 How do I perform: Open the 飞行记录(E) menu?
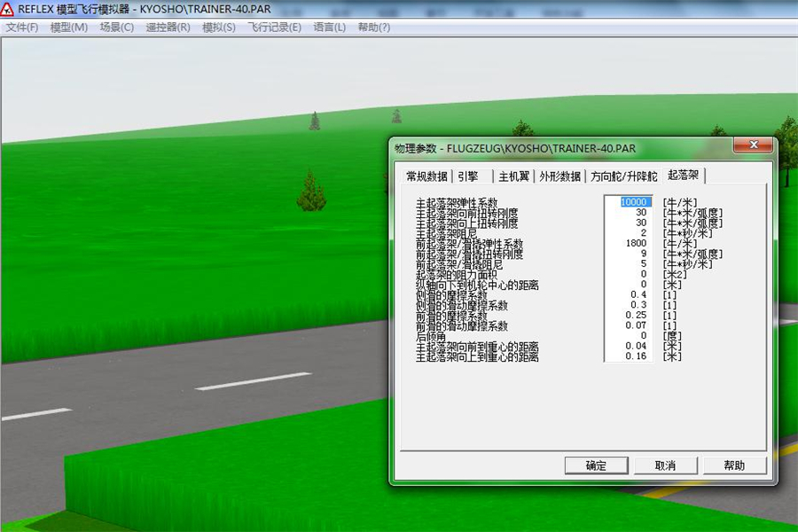point(275,27)
